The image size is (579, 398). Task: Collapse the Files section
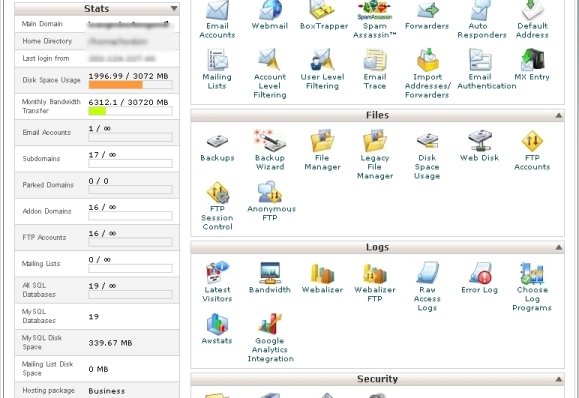click(558, 116)
